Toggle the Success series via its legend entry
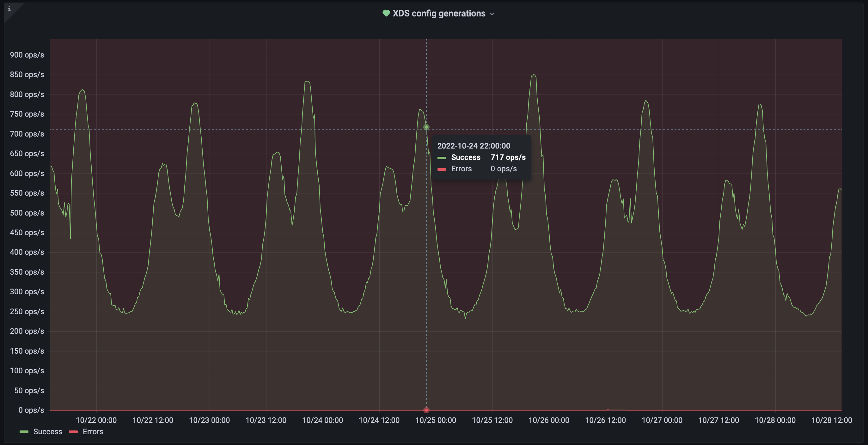 coord(47,431)
